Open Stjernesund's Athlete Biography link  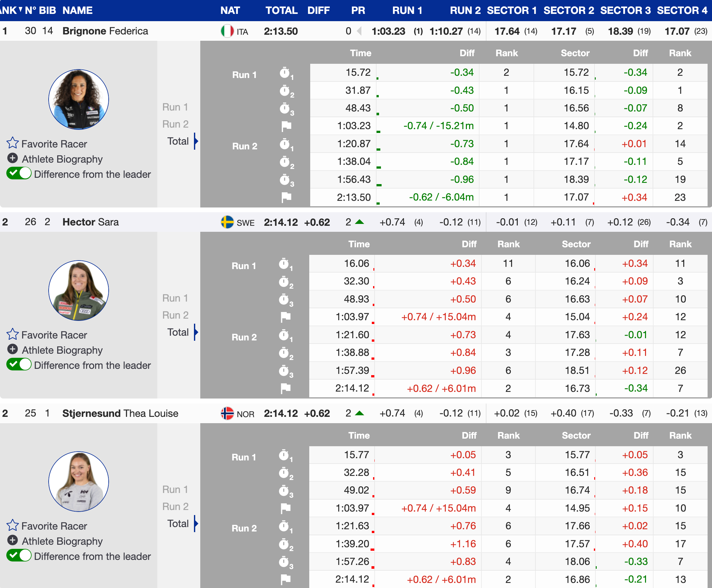pos(62,541)
